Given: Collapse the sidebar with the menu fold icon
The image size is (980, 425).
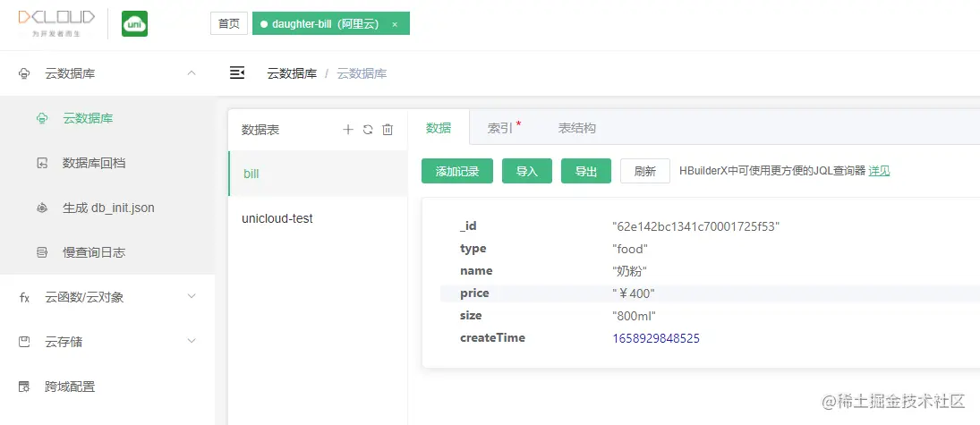Looking at the screenshot, I should (x=237, y=73).
